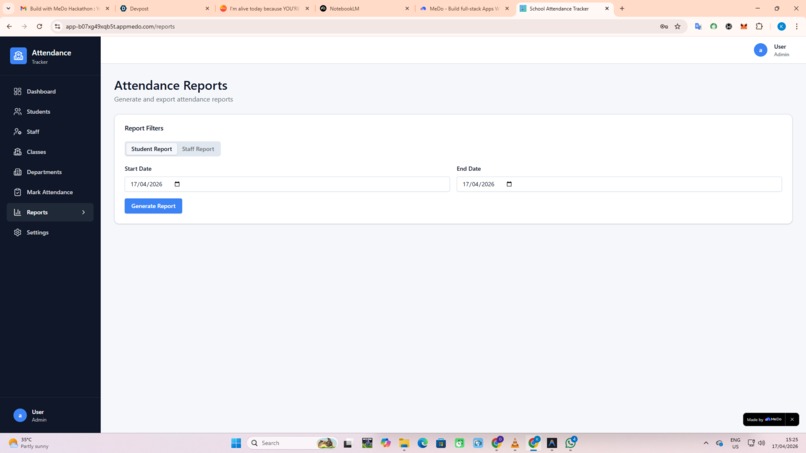The width and height of the screenshot is (806, 453).
Task: Switch to the NotebookLM tab
Action: tap(364, 8)
